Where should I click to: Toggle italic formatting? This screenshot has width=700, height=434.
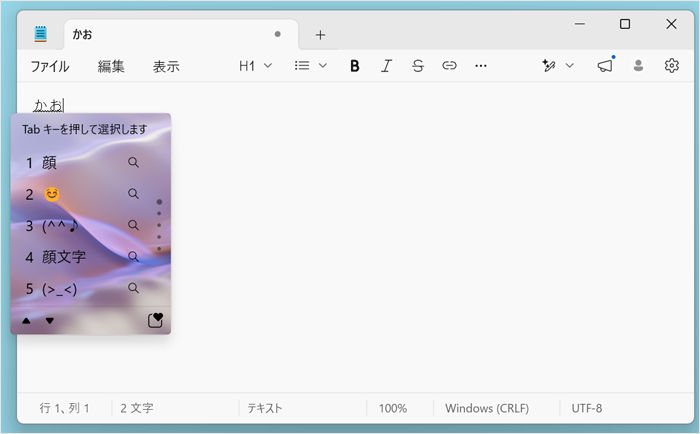tap(386, 66)
